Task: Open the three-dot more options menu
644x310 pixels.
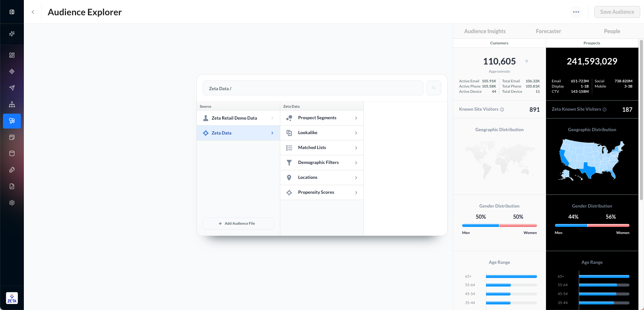Action: click(576, 12)
